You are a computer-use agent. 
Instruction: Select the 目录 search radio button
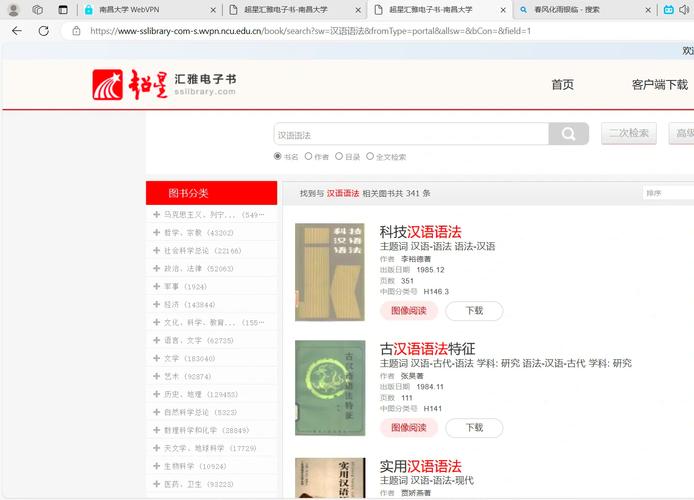tap(339, 156)
